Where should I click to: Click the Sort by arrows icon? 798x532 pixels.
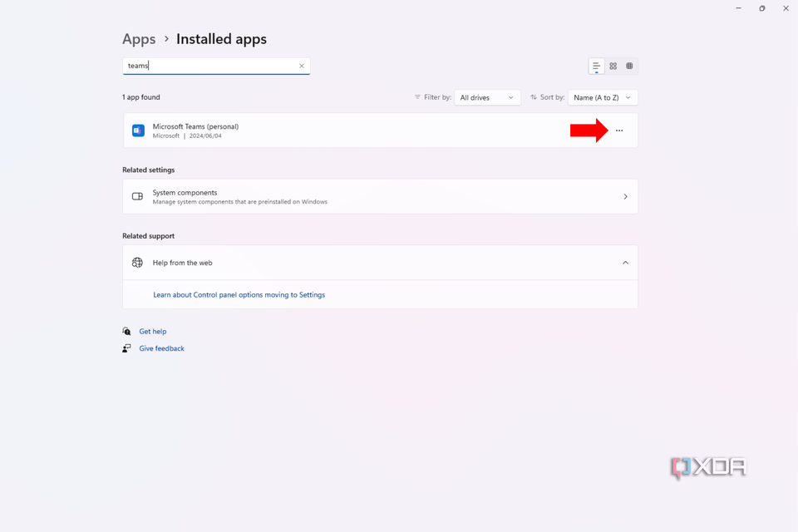pos(533,97)
